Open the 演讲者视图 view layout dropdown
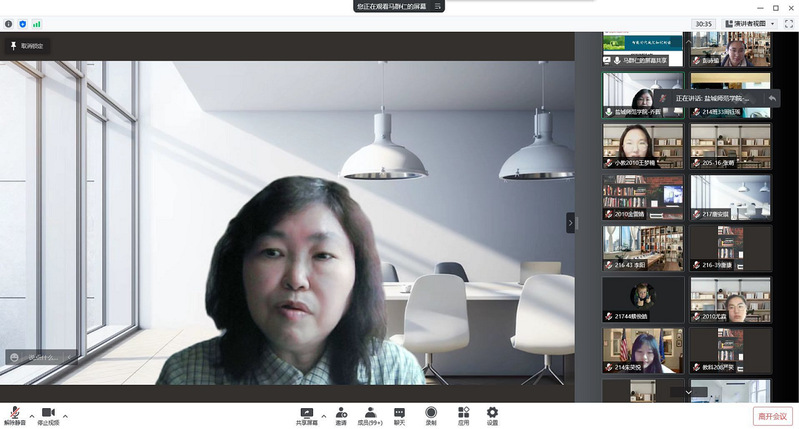This screenshot has width=799, height=429. (750, 23)
